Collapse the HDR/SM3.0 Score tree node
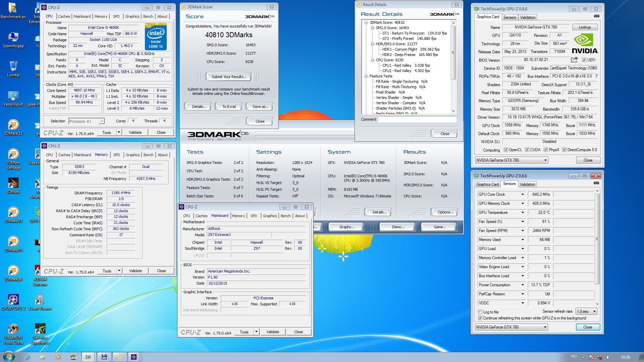Screen dimensions: 644x362 click(372, 44)
